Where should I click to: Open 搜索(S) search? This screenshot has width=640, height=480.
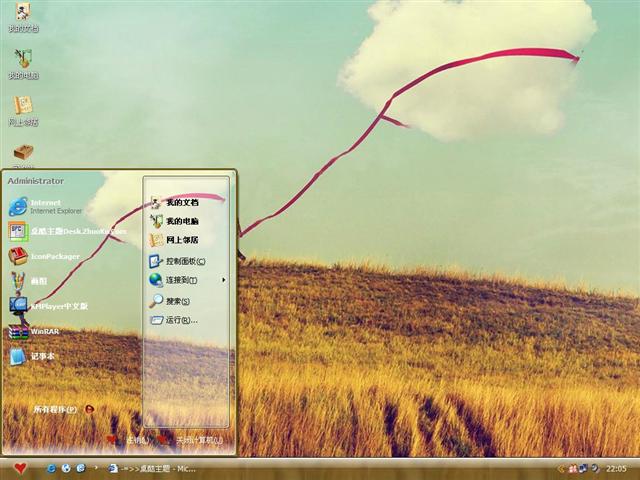tap(170, 301)
